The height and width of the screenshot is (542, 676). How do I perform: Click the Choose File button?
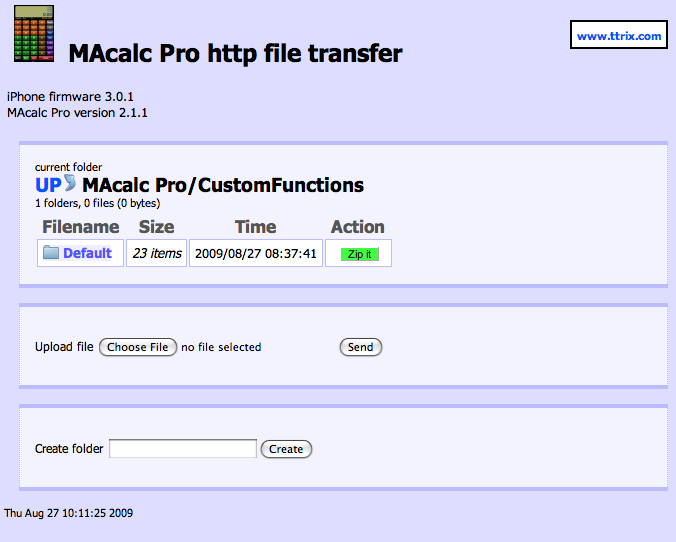138,347
